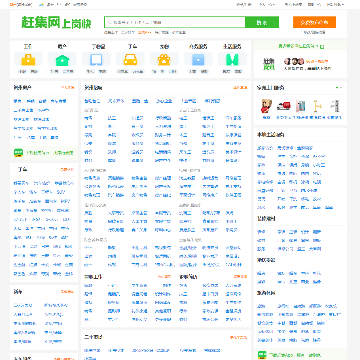Click the green app icon in the bottom-right banner

tap(263, 355)
